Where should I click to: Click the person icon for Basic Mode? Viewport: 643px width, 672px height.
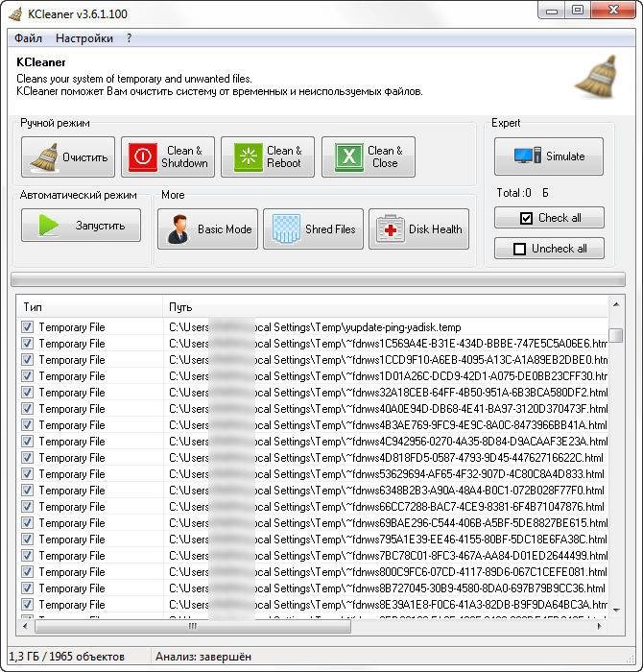[x=179, y=228]
